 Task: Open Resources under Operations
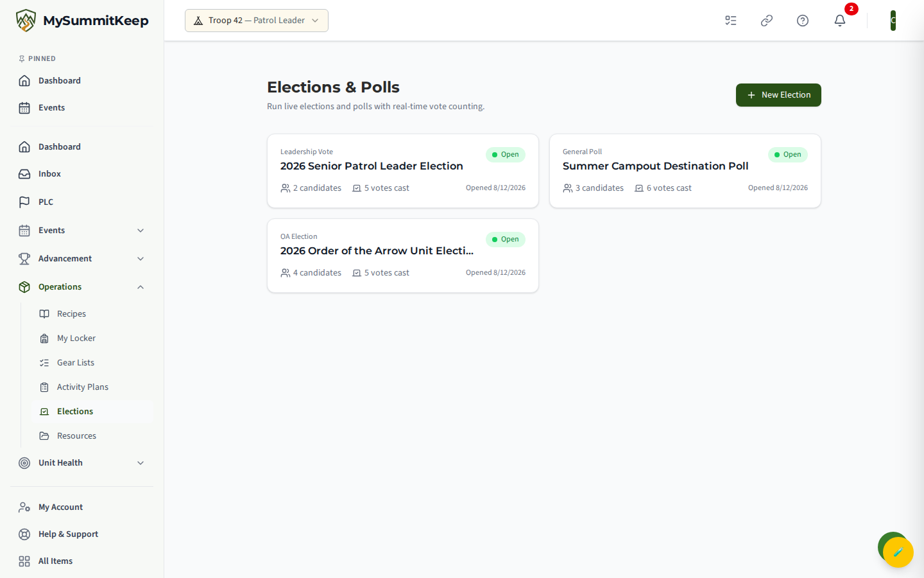pyautogui.click(x=92, y=436)
